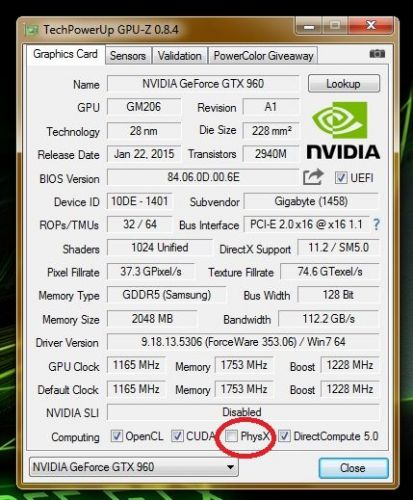Click the GPU-Z title bar app icon
Image resolution: width=413 pixels, height=500 pixels.
tap(32, 30)
